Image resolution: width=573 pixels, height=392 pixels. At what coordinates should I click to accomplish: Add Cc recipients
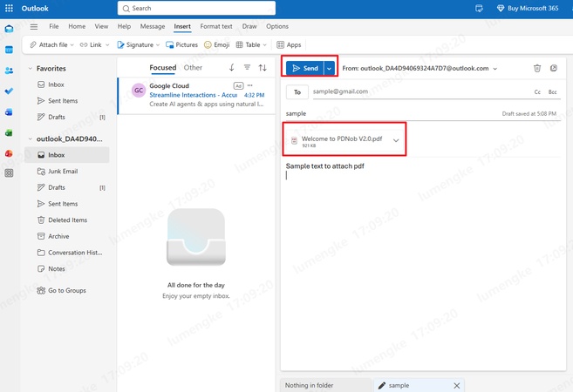pyautogui.click(x=537, y=92)
